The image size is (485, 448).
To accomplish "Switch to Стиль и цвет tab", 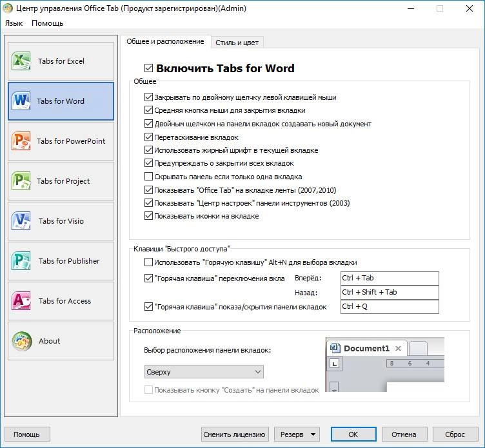I will (237, 43).
